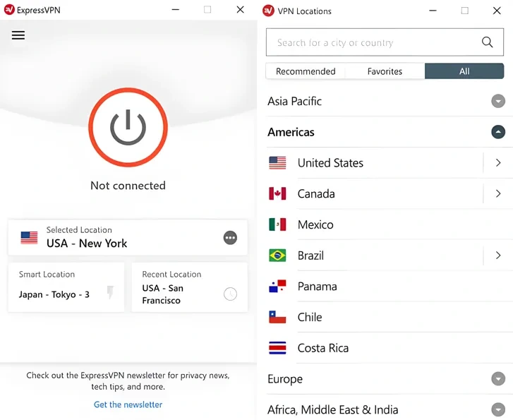513x420 pixels.
Task: Click the Costa Rica flag icon
Action: (277, 348)
